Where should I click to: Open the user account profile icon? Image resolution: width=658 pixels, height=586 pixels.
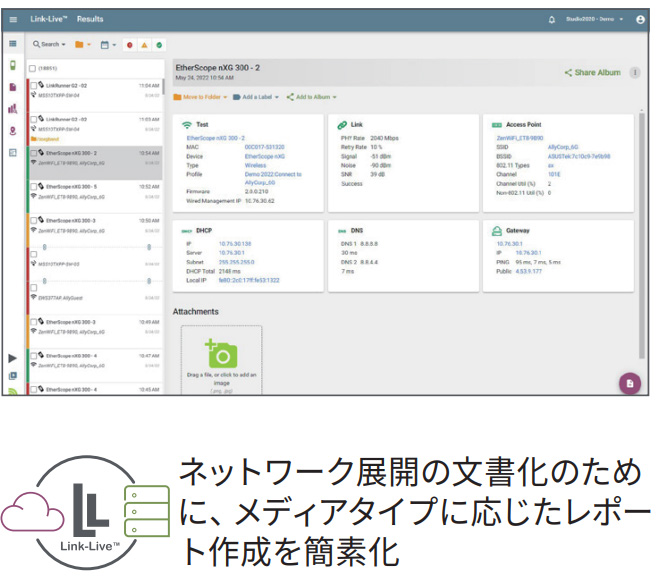coord(640,19)
